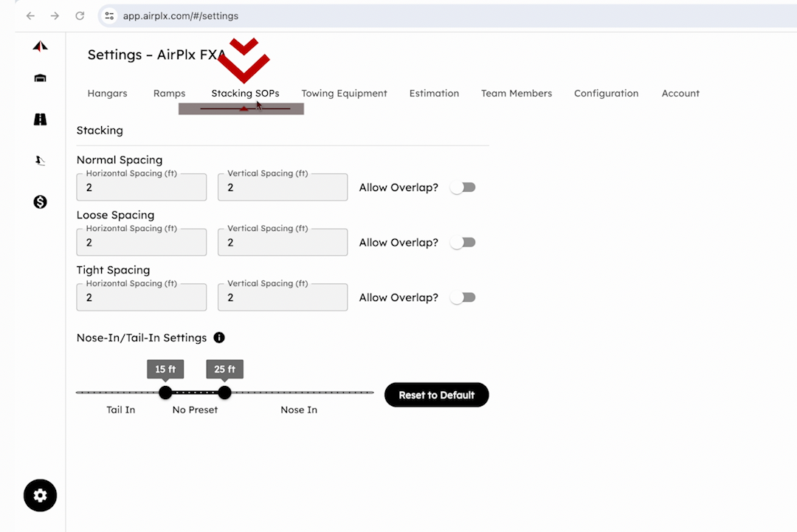Switch to the Hangars tab
This screenshot has width=797, height=532.
pos(107,94)
